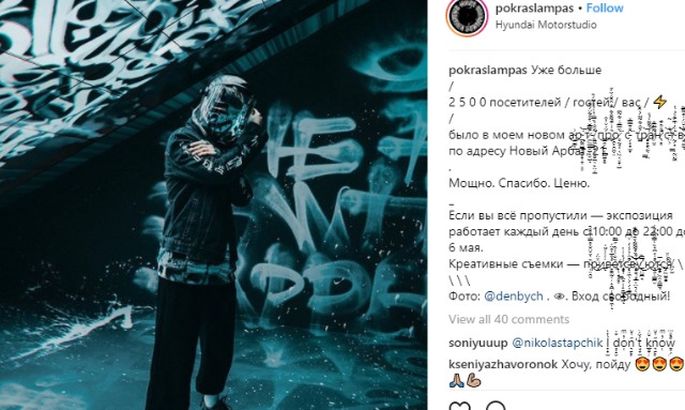Open the @nikolastapchik mention
Screen dimensions: 685x410
[557, 343]
